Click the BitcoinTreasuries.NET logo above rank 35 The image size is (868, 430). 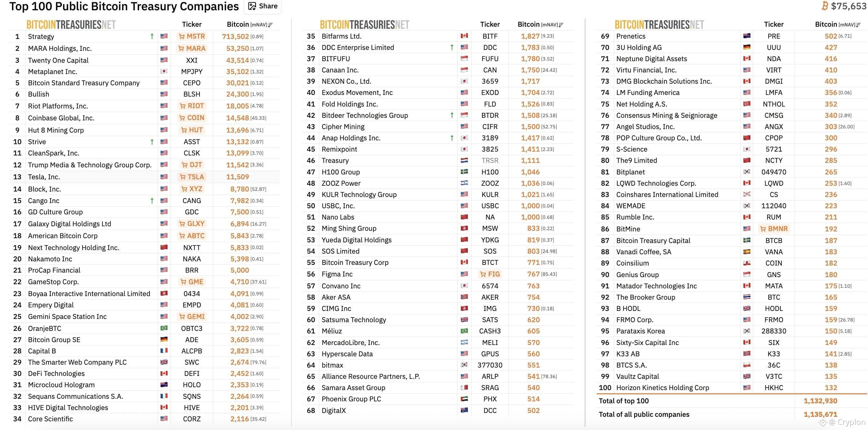pyautogui.click(x=365, y=24)
